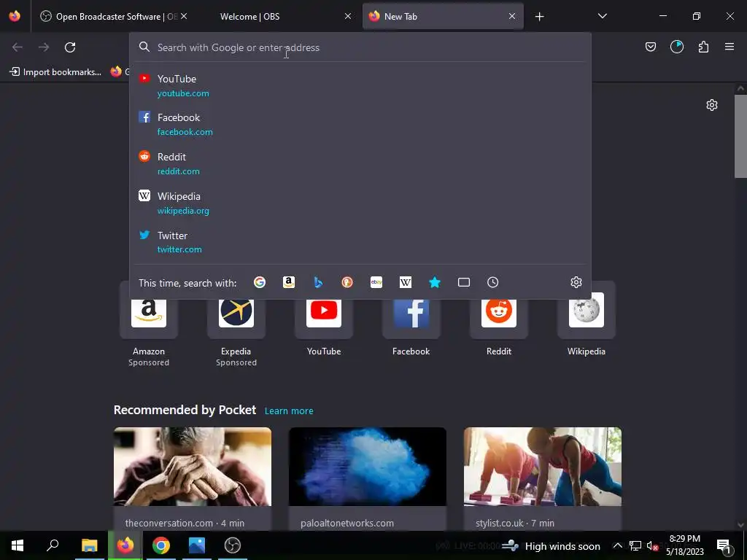Search bookmarks using the star icon

[x=435, y=282]
